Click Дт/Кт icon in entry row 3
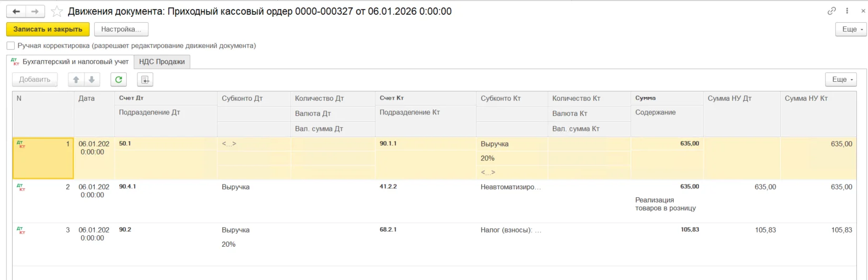This screenshot has width=868, height=280. (x=21, y=230)
